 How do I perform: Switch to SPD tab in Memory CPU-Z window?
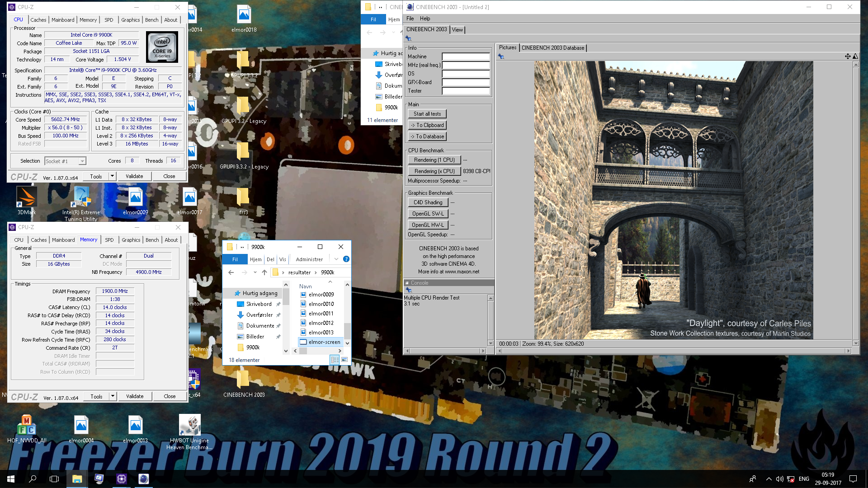tap(109, 240)
